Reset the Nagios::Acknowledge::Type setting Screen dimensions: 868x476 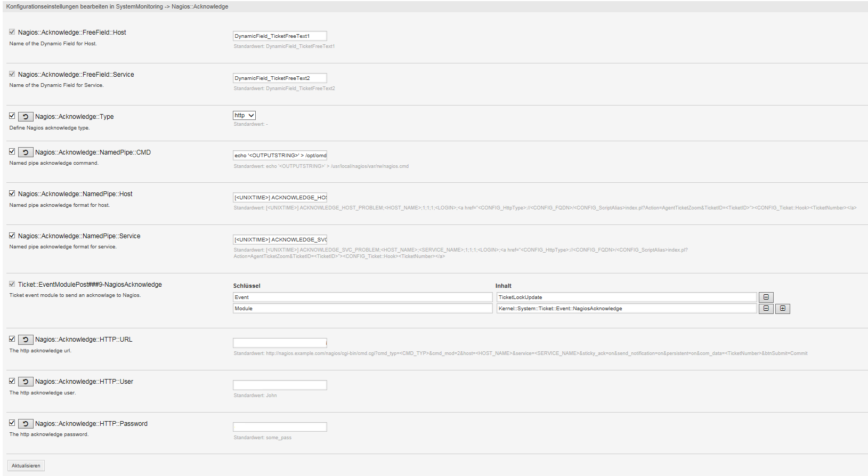coord(26,117)
